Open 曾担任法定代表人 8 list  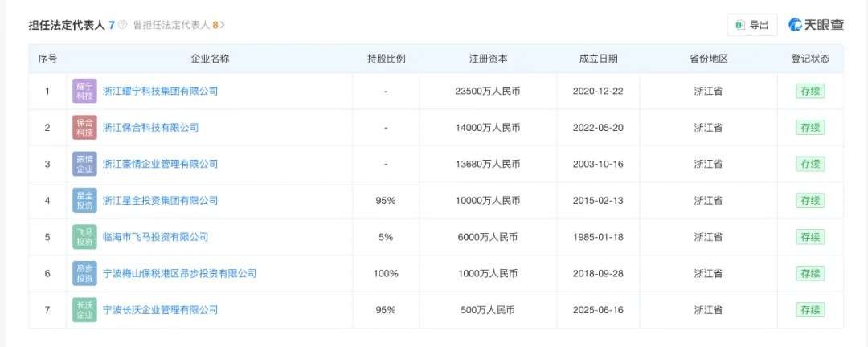pos(178,25)
